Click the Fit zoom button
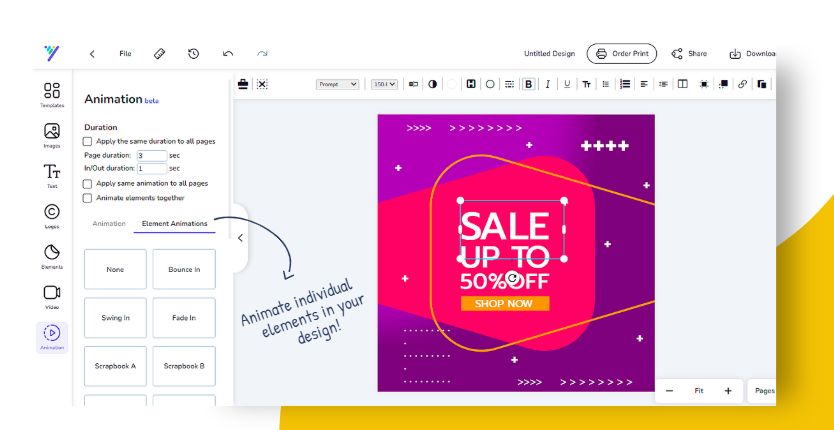The width and height of the screenshot is (834, 430). [x=699, y=391]
